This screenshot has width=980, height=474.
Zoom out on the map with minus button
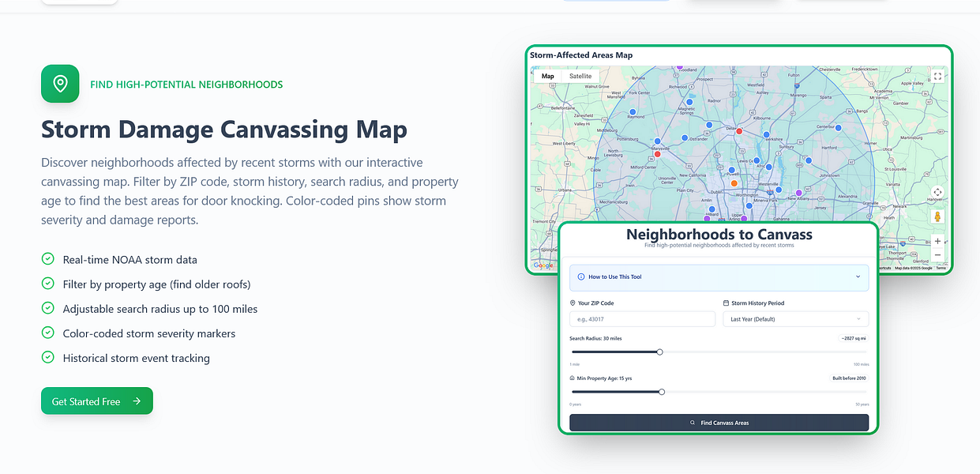pos(937,255)
